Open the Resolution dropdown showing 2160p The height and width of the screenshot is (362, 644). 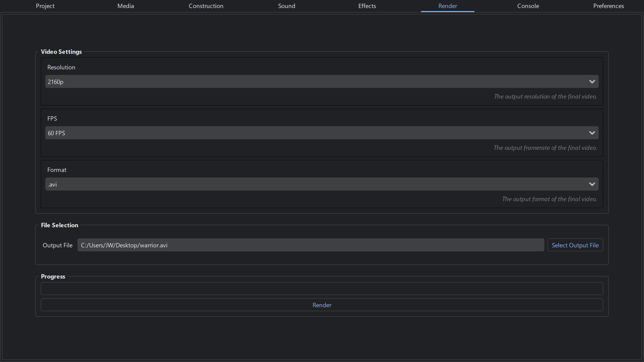click(x=322, y=81)
